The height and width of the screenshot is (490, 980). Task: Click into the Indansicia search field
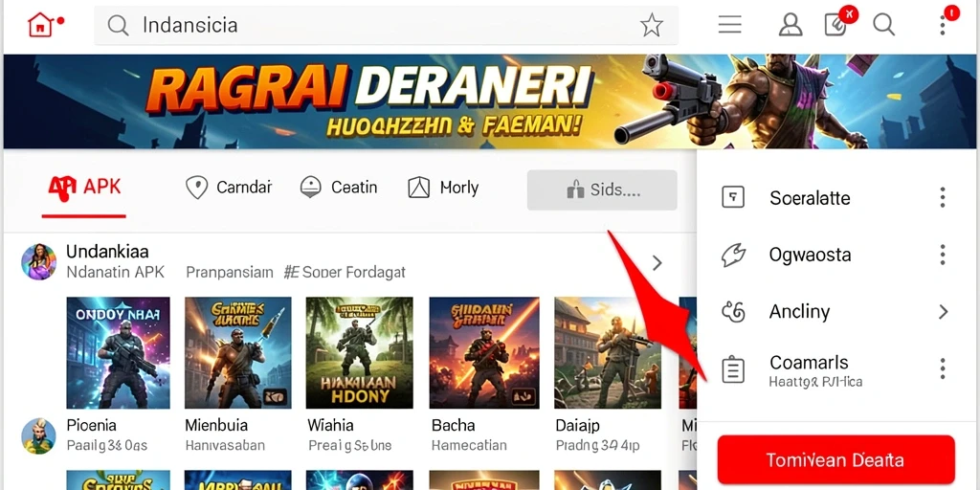pos(386,25)
